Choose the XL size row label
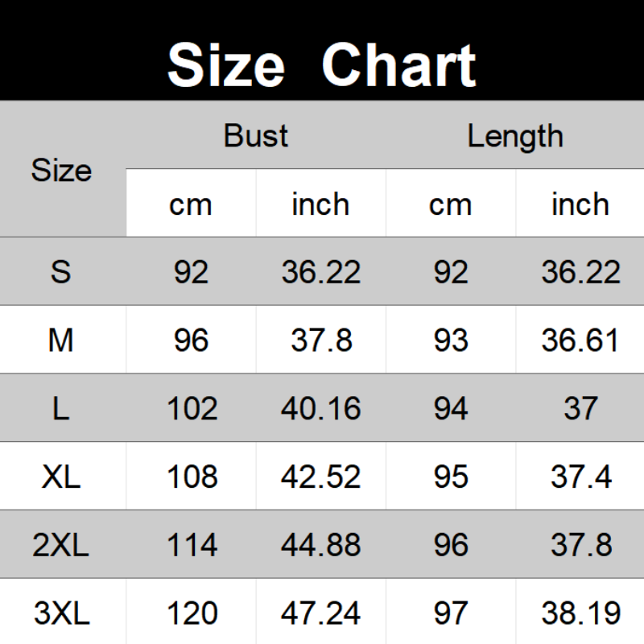 click(x=62, y=477)
